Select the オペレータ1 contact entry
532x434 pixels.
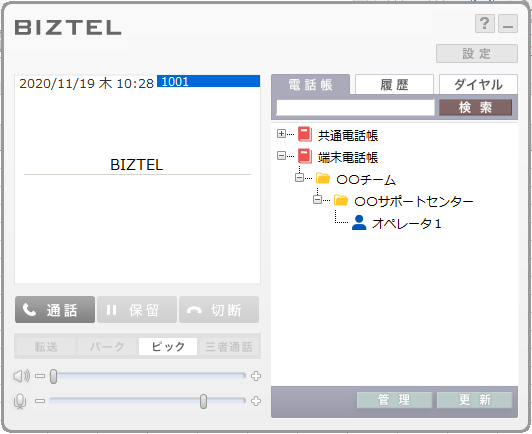(396, 223)
